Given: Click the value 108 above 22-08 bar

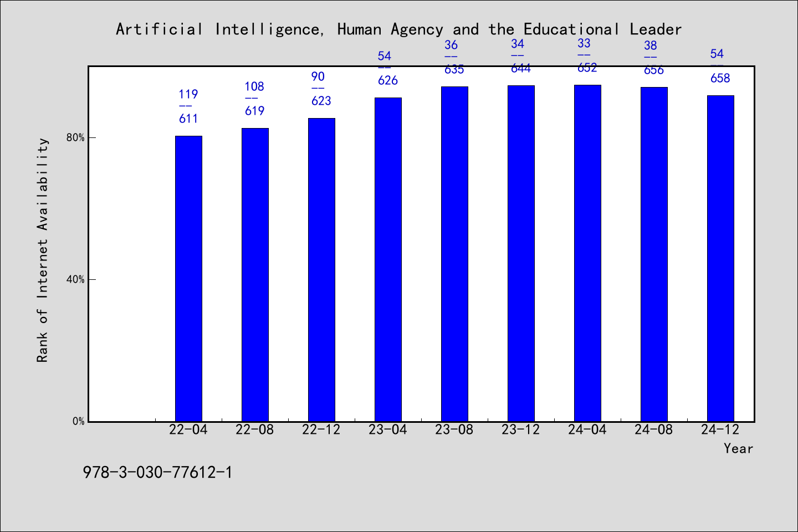Looking at the screenshot, I should 255,86.
